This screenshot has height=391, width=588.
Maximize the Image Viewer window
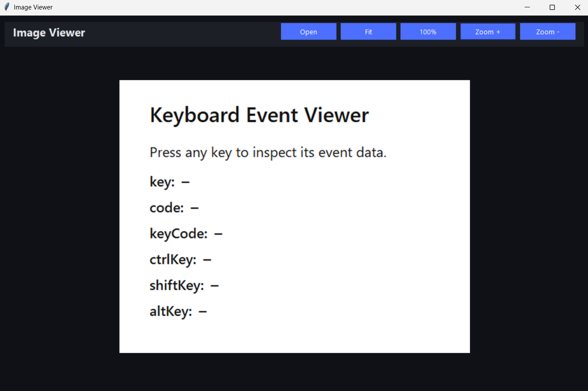click(552, 7)
